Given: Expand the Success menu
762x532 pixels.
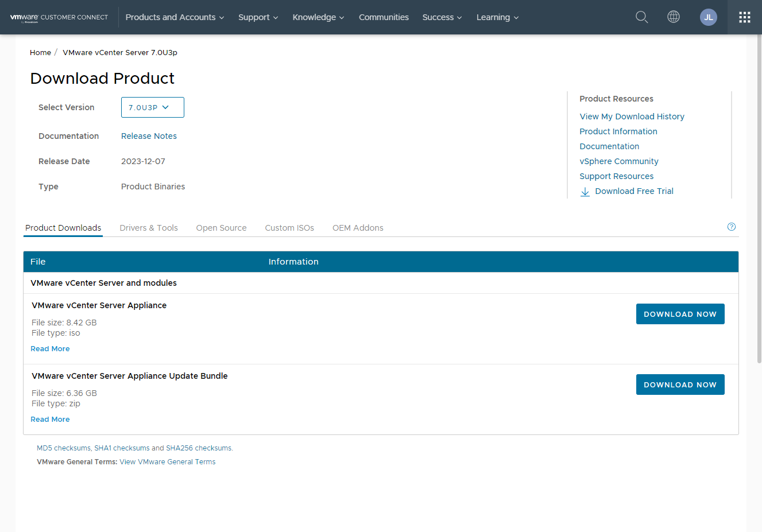Looking at the screenshot, I should pyautogui.click(x=442, y=17).
